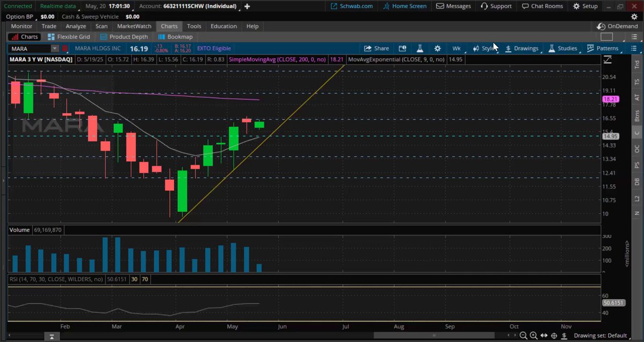Open Schwab.com link

tap(352, 6)
